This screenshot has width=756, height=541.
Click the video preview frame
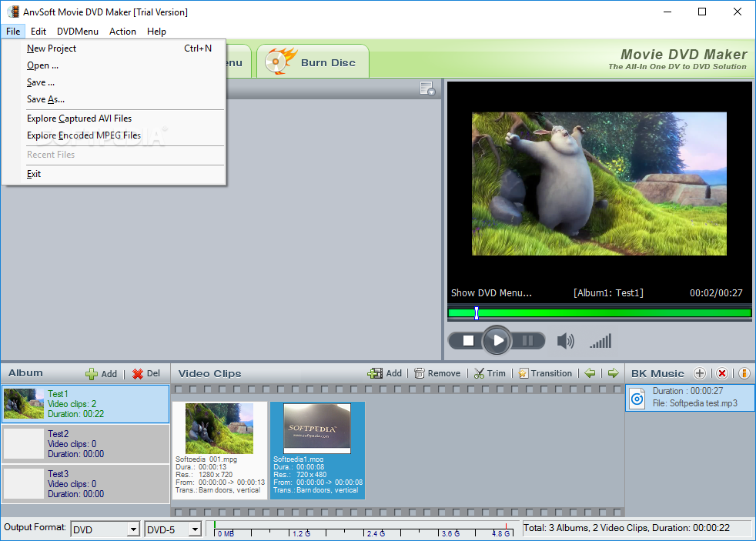tap(599, 184)
